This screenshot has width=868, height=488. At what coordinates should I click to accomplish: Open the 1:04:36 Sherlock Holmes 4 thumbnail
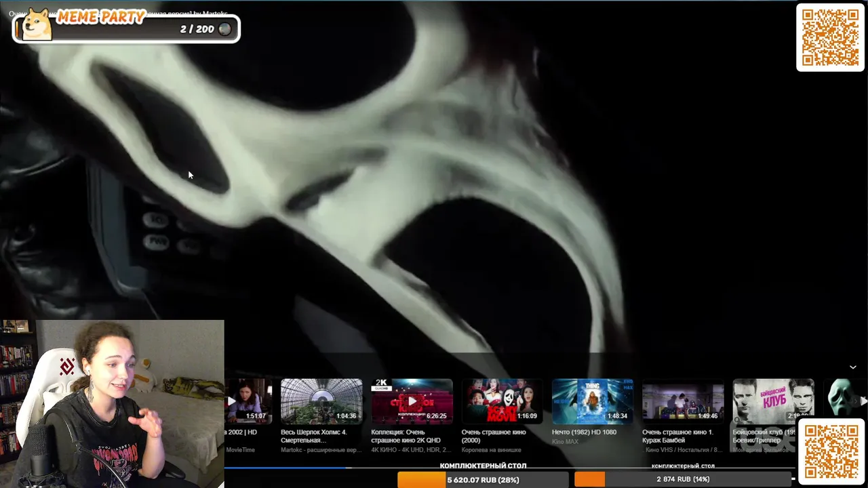(x=321, y=401)
